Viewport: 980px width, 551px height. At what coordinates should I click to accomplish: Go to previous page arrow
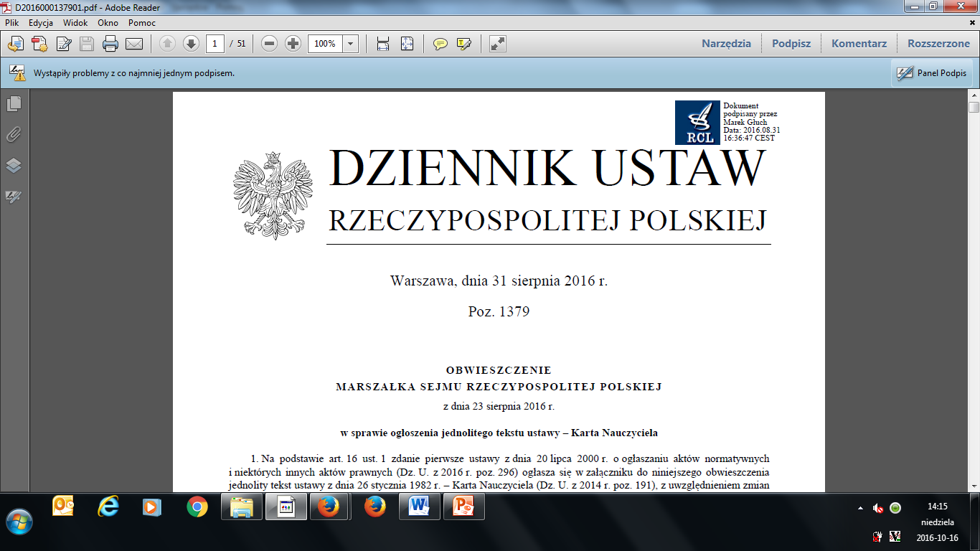click(x=167, y=44)
